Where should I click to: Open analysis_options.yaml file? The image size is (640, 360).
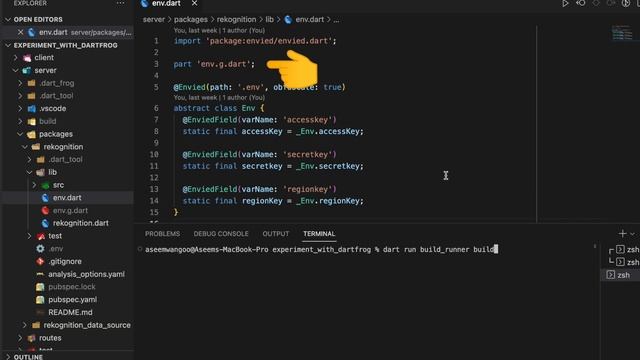(x=87, y=274)
